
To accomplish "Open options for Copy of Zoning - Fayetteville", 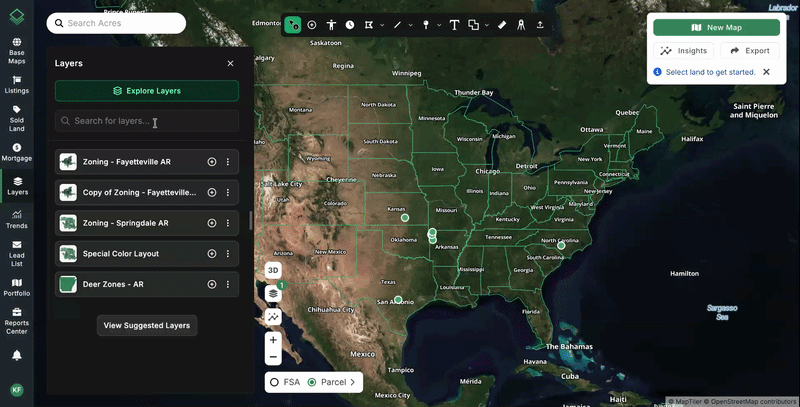I will pyautogui.click(x=228, y=192).
